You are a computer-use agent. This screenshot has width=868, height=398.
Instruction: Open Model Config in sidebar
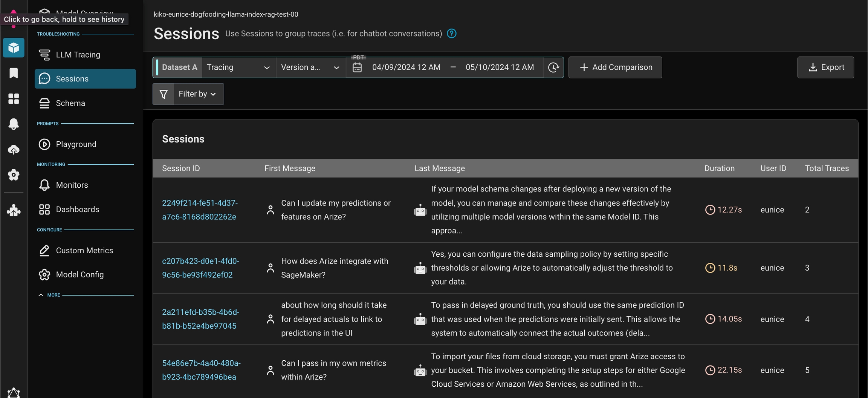click(85, 275)
